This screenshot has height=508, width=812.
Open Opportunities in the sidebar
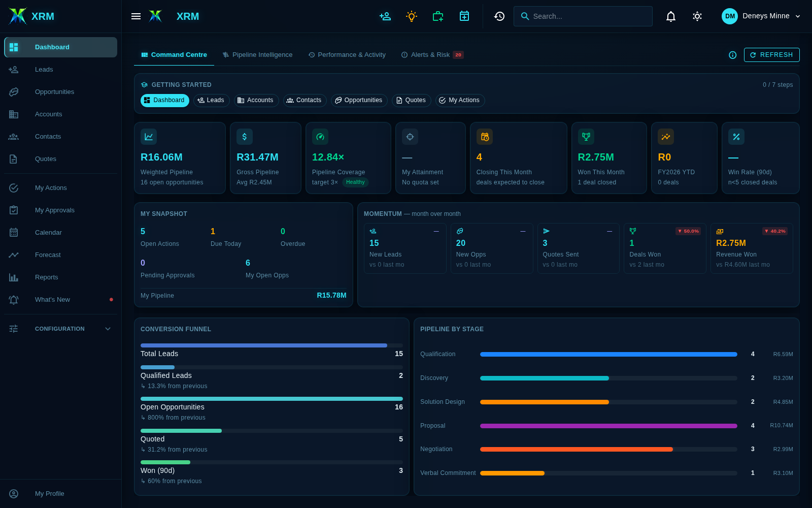click(x=60, y=92)
